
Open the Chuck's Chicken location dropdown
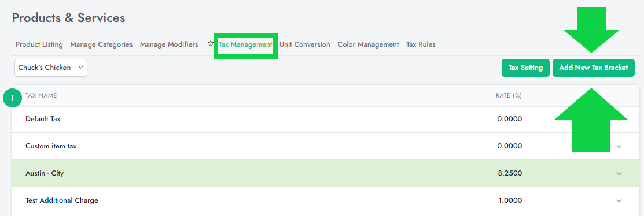[51, 68]
